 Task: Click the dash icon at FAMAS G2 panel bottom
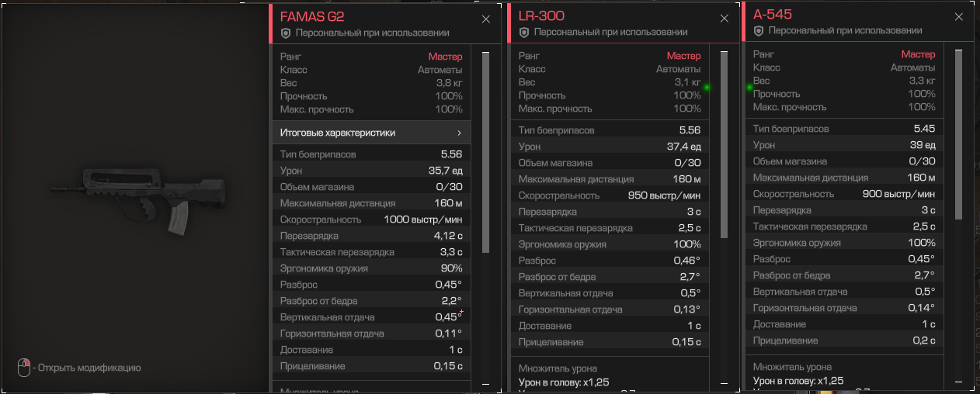coord(486,383)
